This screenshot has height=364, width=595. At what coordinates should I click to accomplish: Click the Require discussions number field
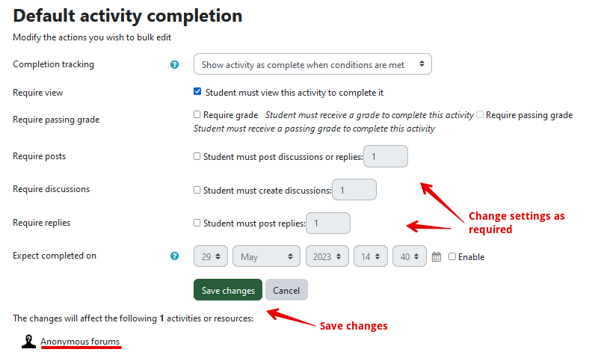[354, 190]
